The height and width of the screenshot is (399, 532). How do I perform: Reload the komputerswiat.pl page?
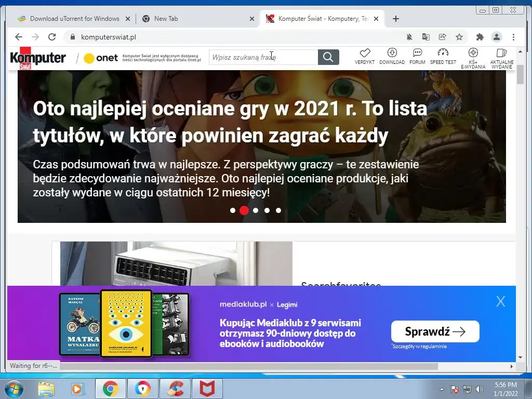[x=52, y=37]
